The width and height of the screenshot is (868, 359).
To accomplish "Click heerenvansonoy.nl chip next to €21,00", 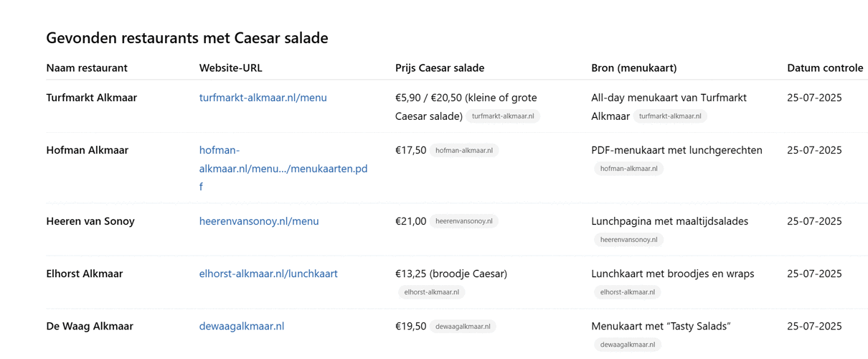I will 464,221.
